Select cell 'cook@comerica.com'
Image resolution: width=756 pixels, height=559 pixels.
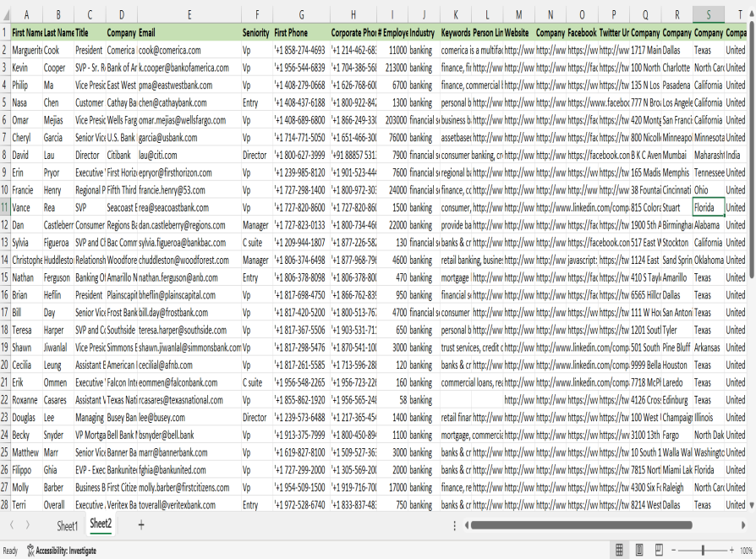click(x=189, y=50)
